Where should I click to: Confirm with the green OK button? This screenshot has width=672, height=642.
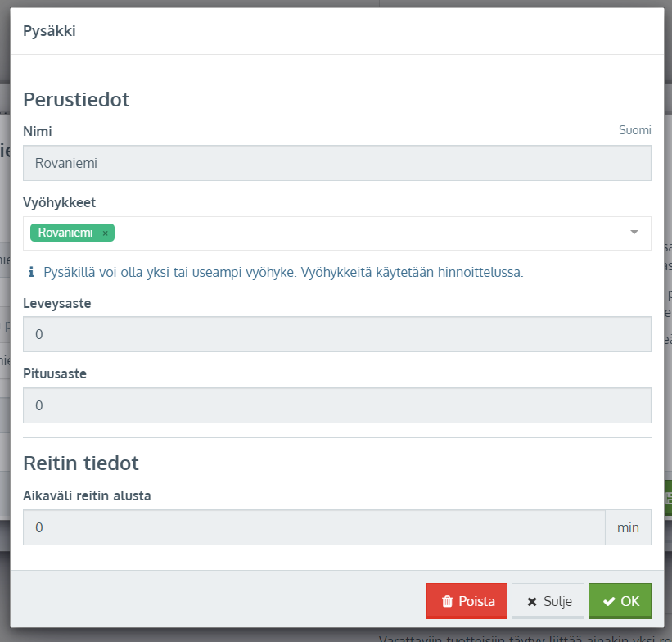tap(620, 601)
